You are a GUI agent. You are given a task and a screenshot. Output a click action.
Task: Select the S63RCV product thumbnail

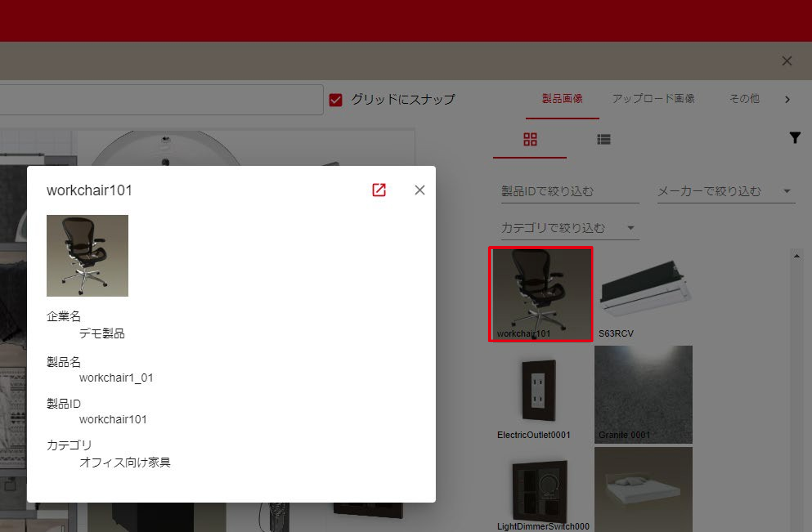(643, 294)
